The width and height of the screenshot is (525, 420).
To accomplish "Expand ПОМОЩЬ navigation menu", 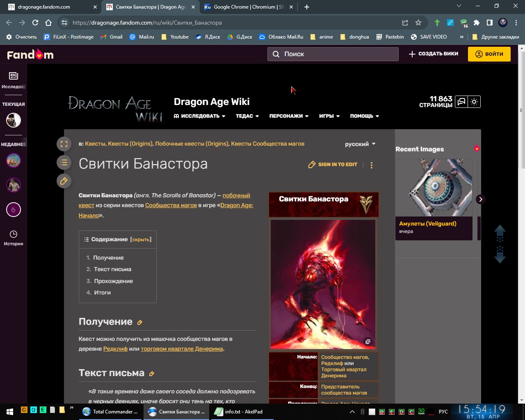I will [x=365, y=116].
